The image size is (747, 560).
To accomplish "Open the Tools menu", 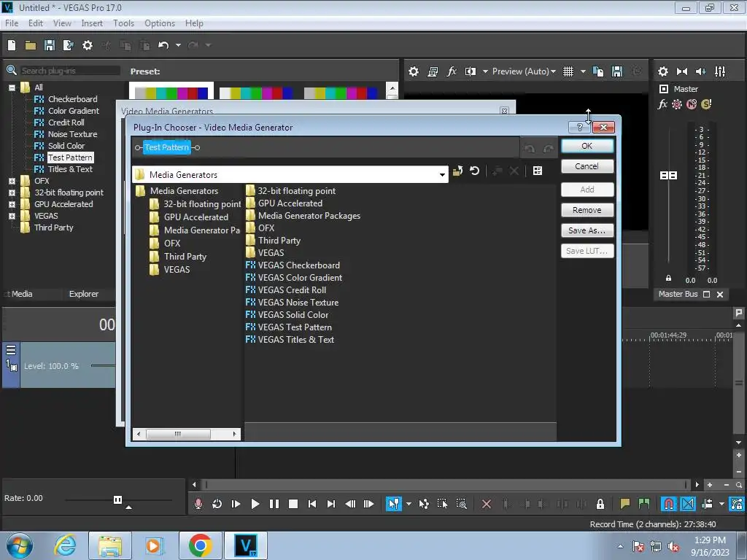I will click(x=123, y=23).
